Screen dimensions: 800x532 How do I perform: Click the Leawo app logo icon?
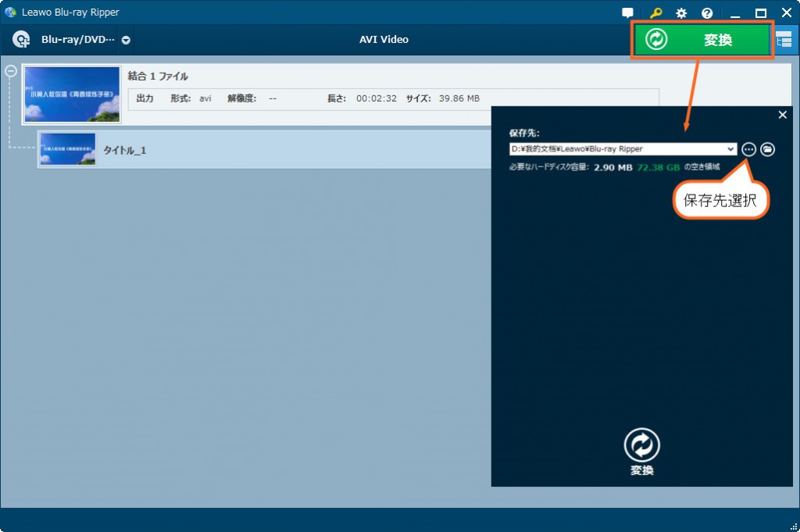(10, 12)
